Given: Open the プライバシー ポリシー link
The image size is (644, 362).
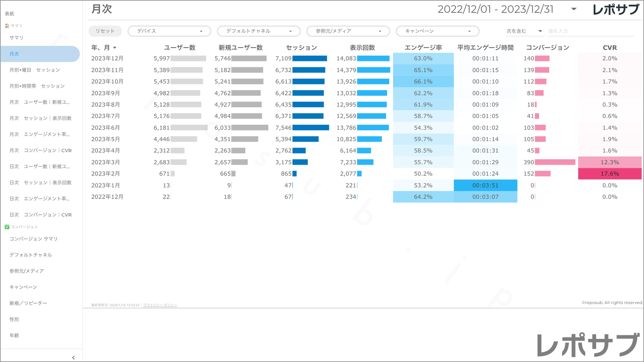Looking at the screenshot, I should (x=160, y=305).
